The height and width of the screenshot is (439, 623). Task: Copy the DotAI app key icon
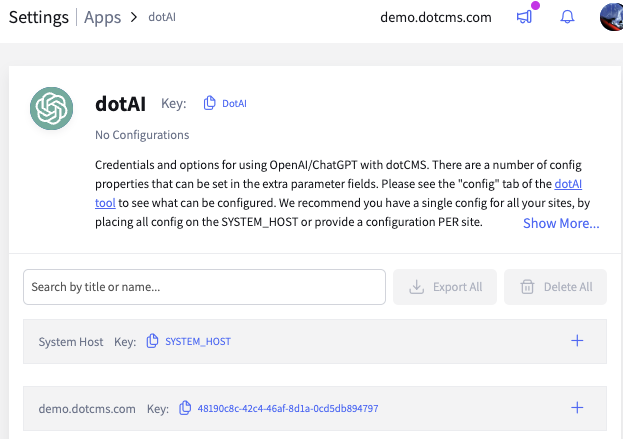209,103
